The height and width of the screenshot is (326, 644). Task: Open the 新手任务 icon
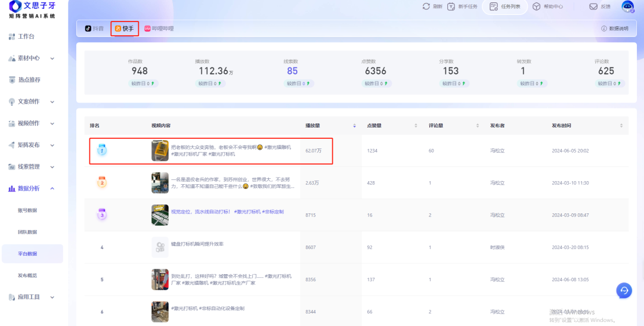click(x=451, y=7)
